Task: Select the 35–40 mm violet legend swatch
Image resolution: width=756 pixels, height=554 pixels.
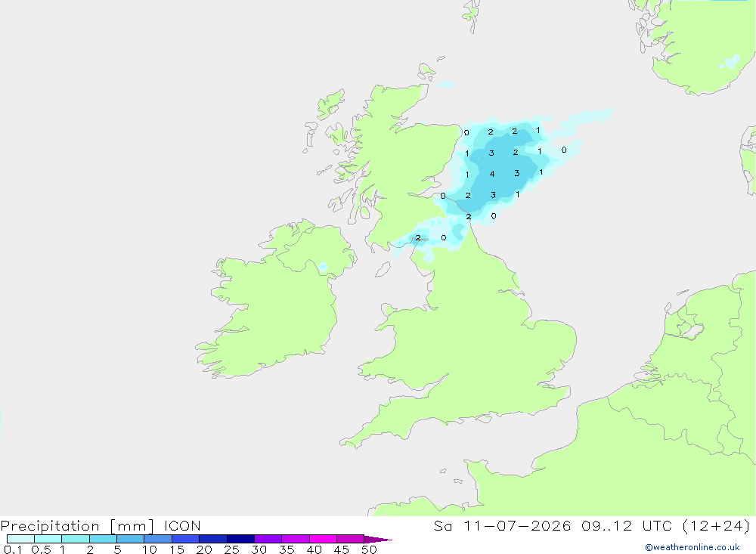Action: click(296, 539)
